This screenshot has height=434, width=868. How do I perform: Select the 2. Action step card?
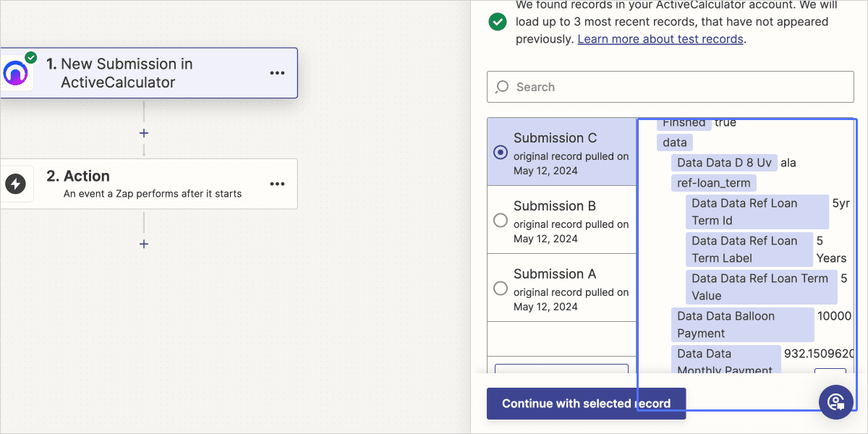click(x=148, y=184)
